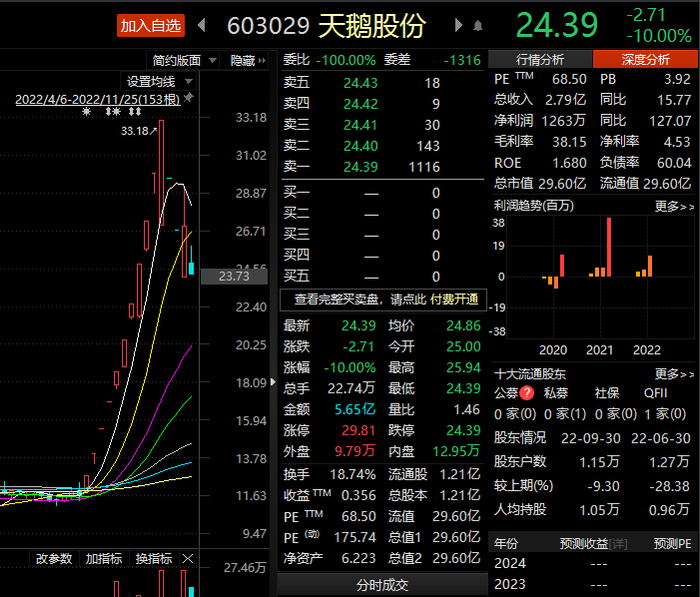700x597 pixels.
Task: Click 卖三 price 24.41
Action: pos(360,125)
